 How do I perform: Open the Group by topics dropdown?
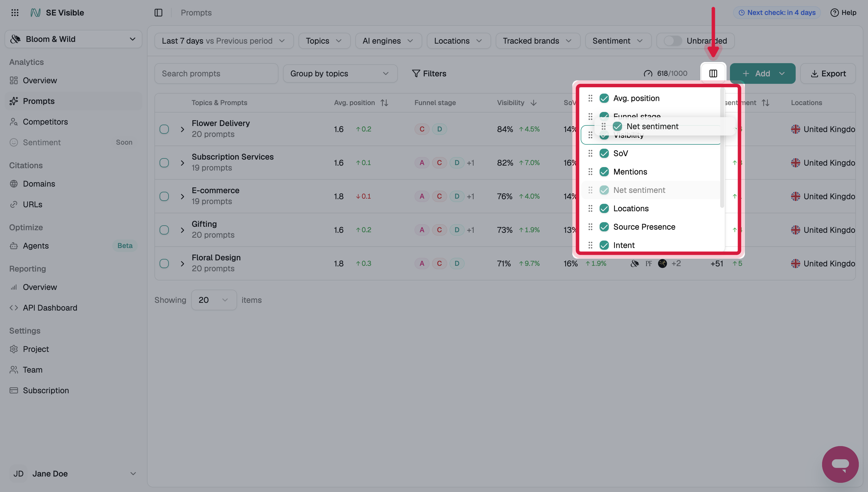point(340,73)
